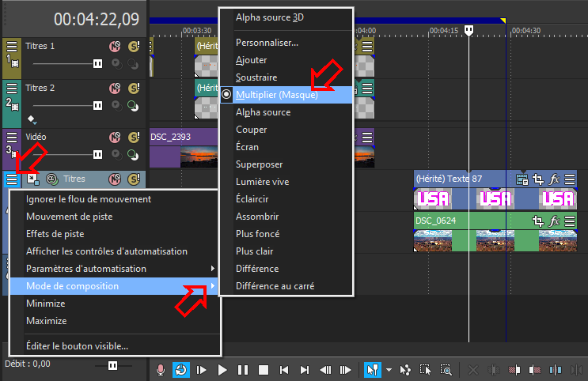
Task: Click Play from start button
Action: [201, 370]
